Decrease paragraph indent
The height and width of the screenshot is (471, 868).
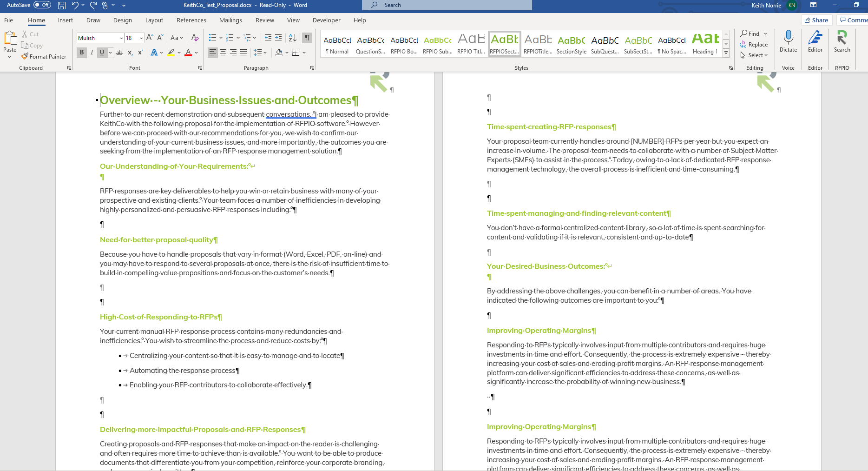(268, 38)
